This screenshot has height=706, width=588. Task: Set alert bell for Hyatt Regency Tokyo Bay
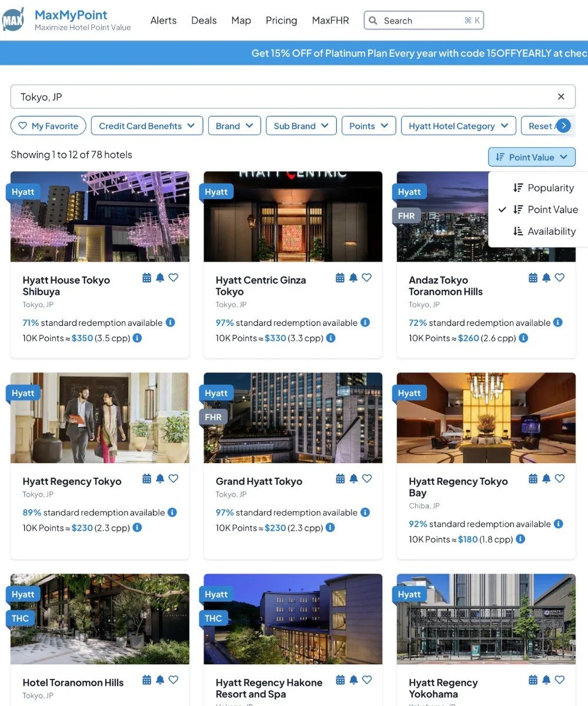pyautogui.click(x=546, y=479)
